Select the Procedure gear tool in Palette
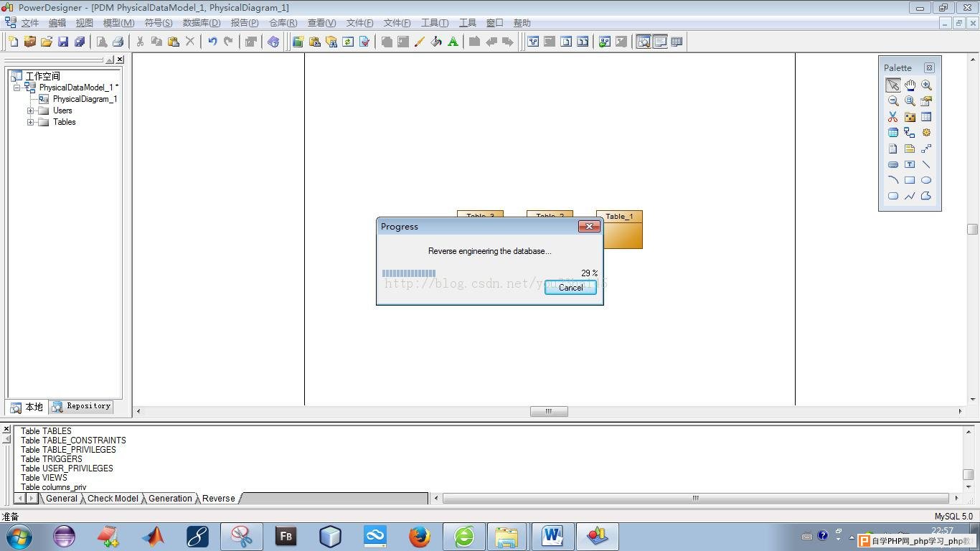 tap(926, 133)
